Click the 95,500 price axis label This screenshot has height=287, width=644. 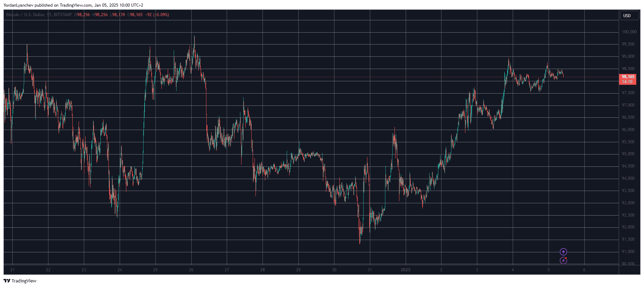click(x=628, y=142)
